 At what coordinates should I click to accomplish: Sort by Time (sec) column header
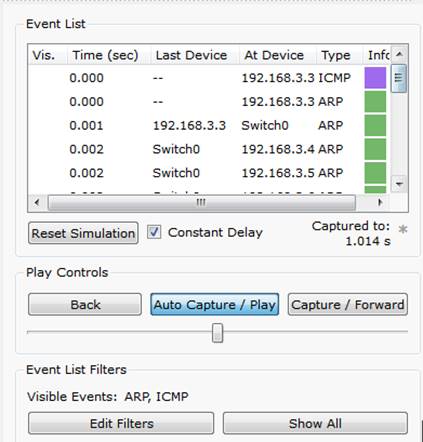tap(106, 55)
